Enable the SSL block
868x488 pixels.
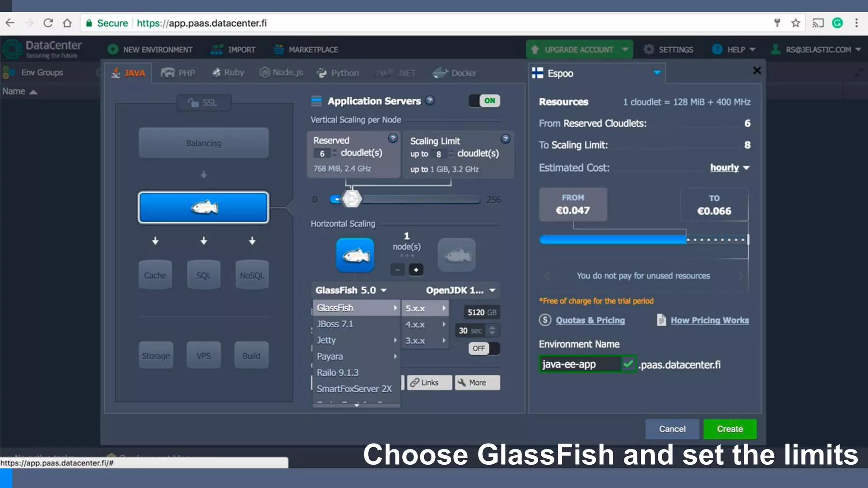point(204,103)
